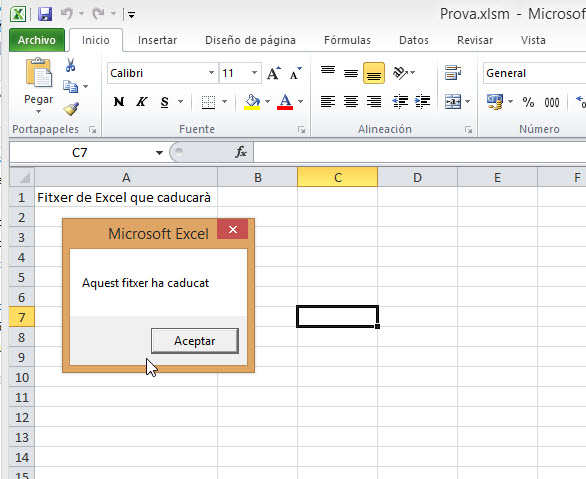586x479 pixels.
Task: Switch to the Inicio tab
Action: [96, 40]
